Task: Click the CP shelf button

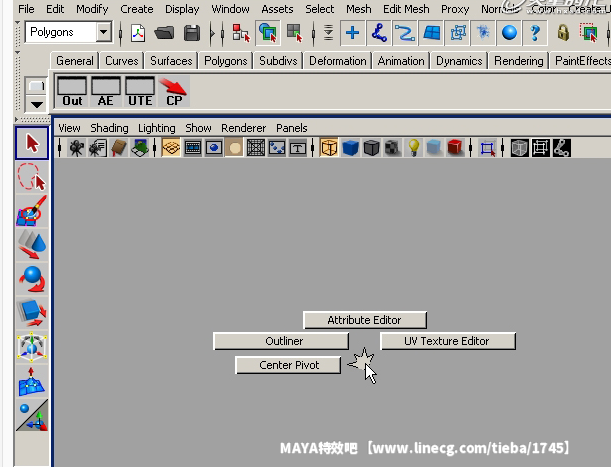Action: pos(174,91)
